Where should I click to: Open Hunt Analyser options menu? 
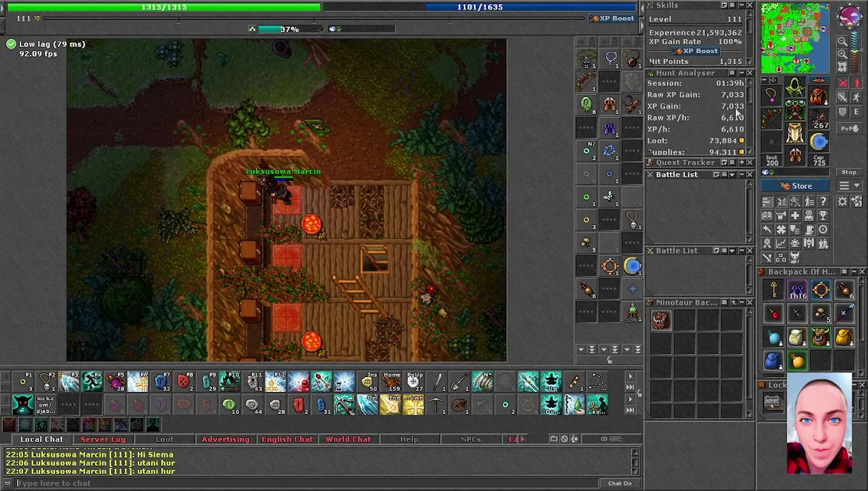pos(732,73)
